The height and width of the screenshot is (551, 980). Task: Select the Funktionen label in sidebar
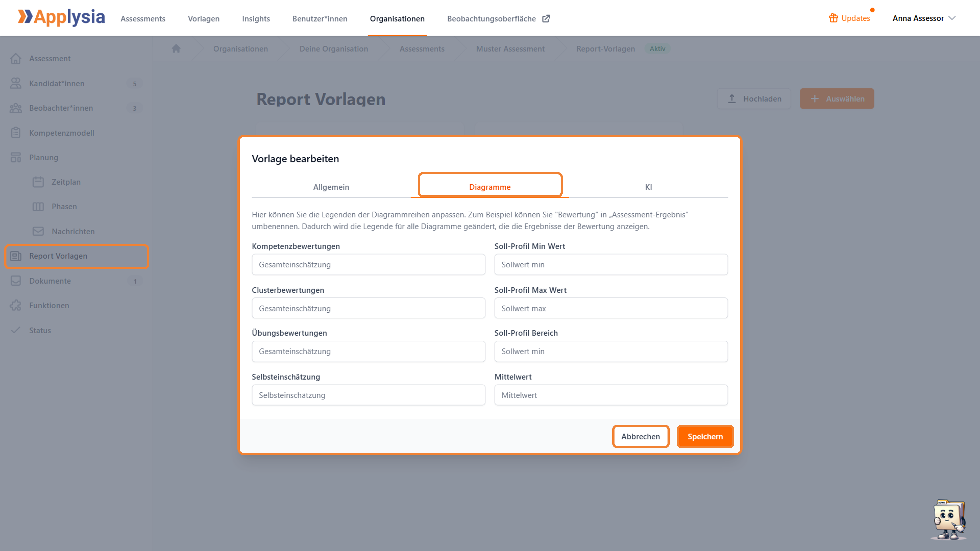point(49,305)
